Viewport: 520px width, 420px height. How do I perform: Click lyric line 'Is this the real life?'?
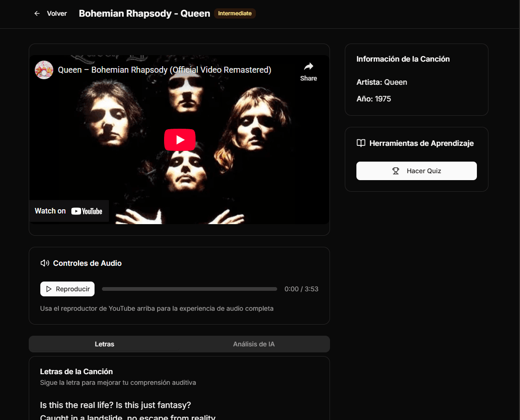(76, 405)
